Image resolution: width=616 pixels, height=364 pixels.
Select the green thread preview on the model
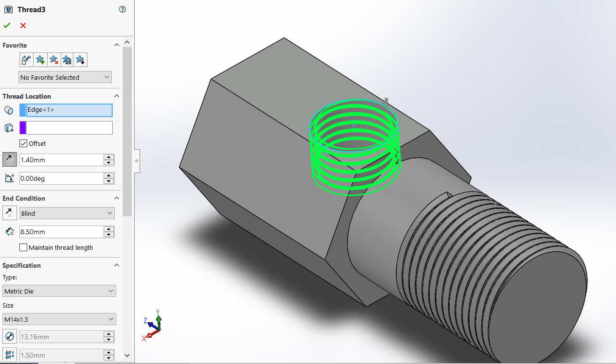pyautogui.click(x=355, y=148)
